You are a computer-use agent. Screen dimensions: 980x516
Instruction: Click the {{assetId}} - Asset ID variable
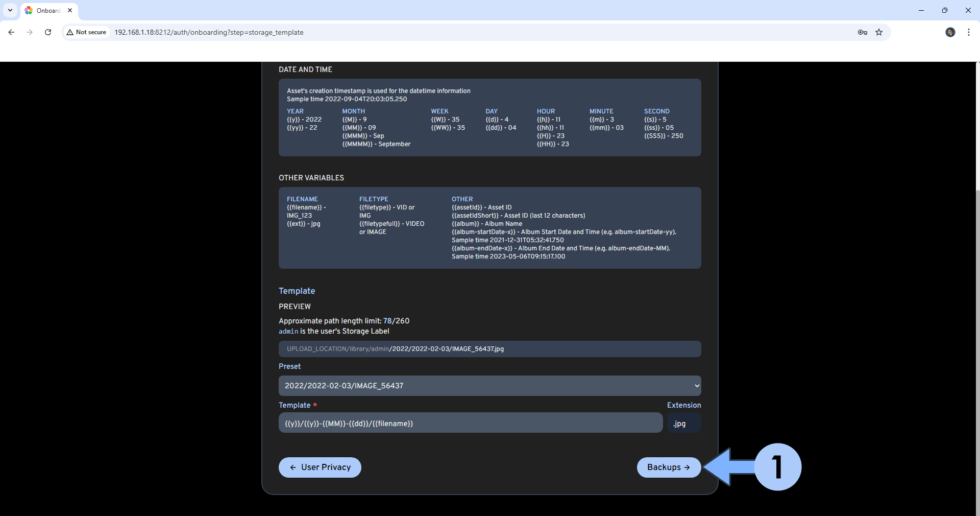(481, 207)
